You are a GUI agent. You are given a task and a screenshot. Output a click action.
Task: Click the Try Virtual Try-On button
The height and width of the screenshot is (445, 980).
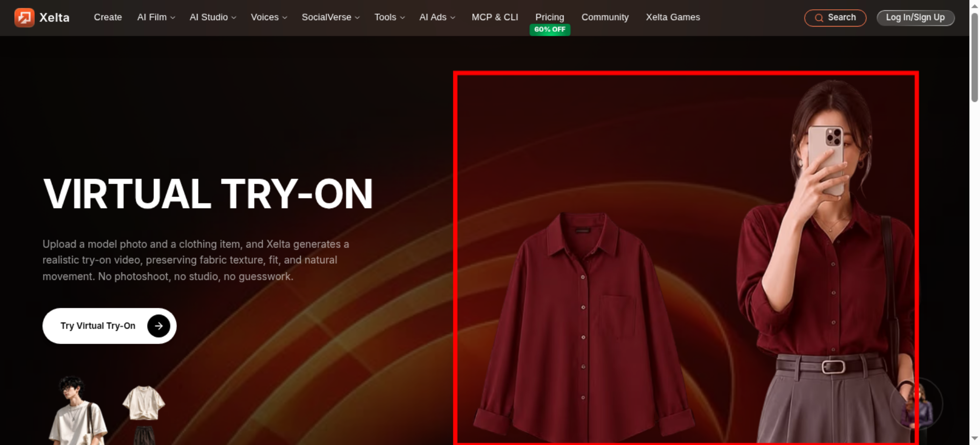click(109, 326)
